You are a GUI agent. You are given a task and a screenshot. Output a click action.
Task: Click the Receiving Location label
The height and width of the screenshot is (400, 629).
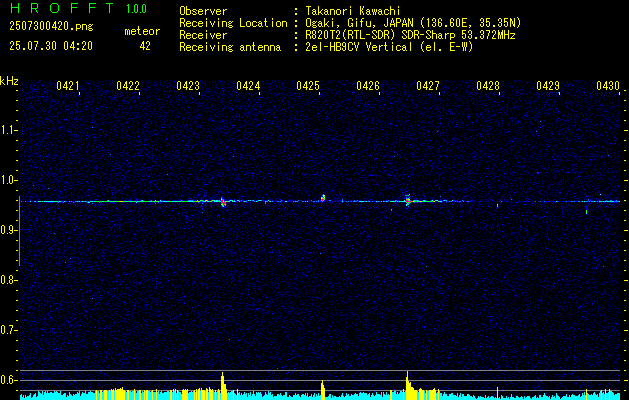coord(233,23)
